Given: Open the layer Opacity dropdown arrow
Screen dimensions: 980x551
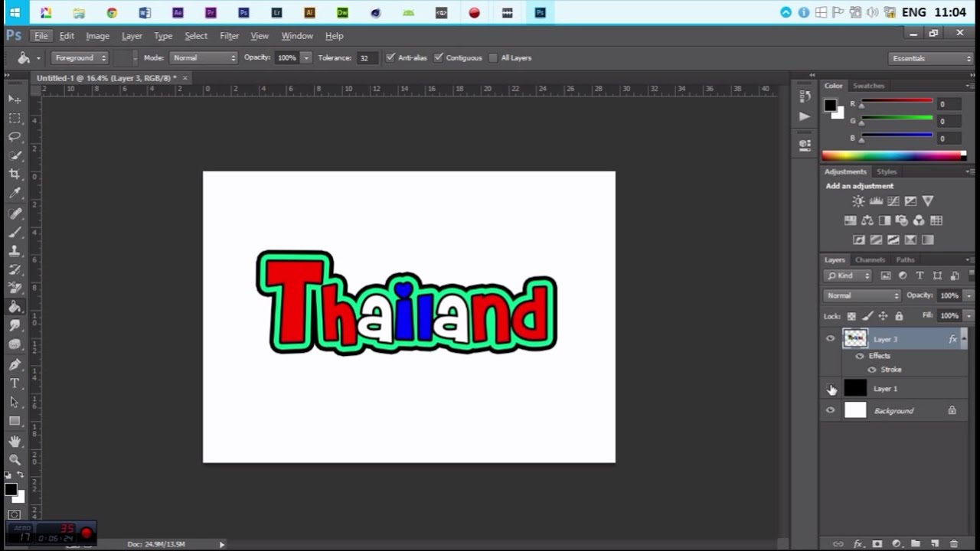Looking at the screenshot, I should [x=969, y=295].
